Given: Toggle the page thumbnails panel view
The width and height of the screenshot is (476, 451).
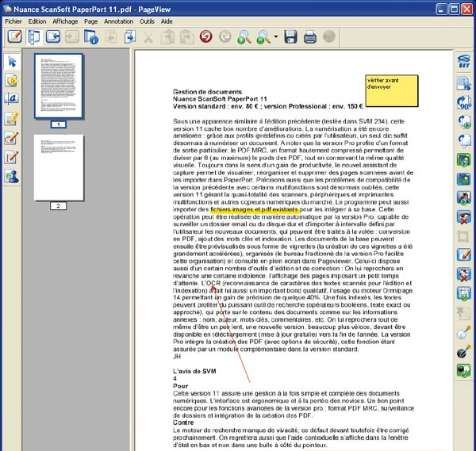Looking at the screenshot, I should tap(34, 36).
